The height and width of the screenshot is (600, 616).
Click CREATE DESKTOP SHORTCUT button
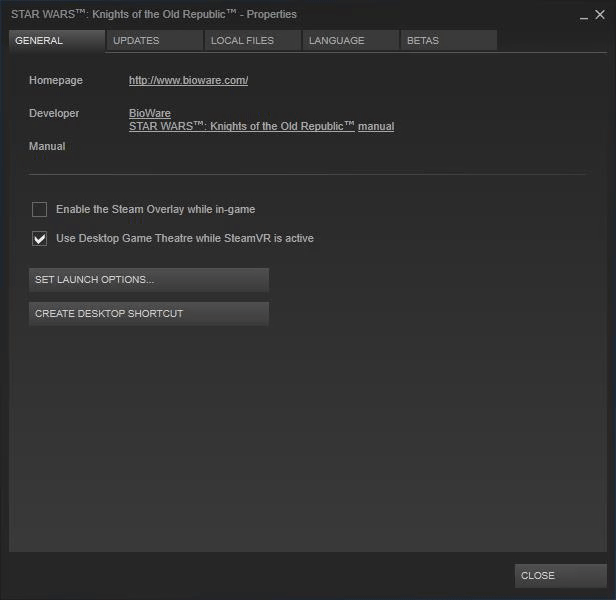[149, 314]
